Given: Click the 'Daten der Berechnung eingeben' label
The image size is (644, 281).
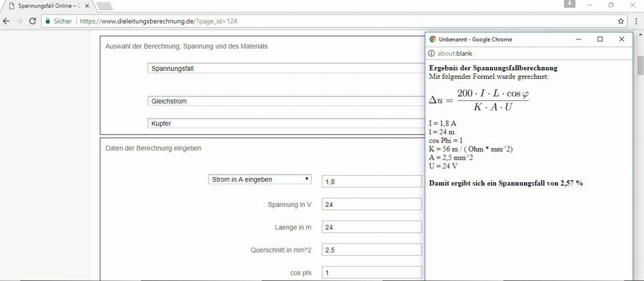Looking at the screenshot, I should (x=153, y=148).
